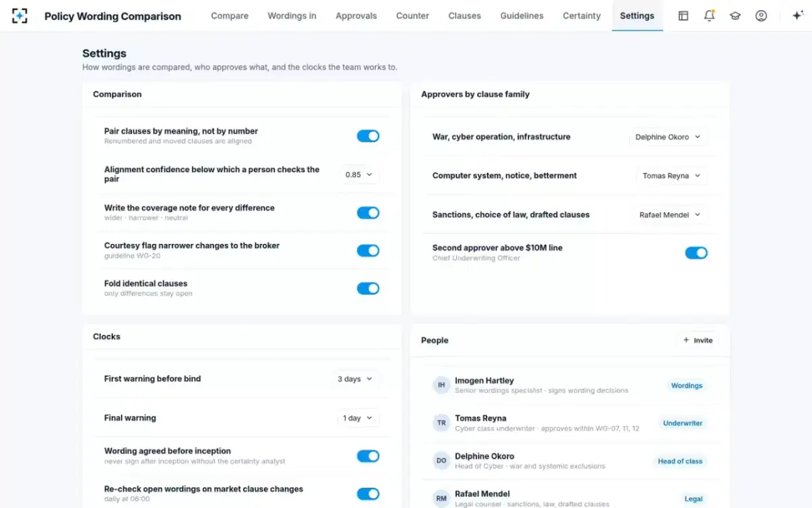Click the RM avatar for Rafael Mendel
This screenshot has width=812, height=508.
point(441,499)
